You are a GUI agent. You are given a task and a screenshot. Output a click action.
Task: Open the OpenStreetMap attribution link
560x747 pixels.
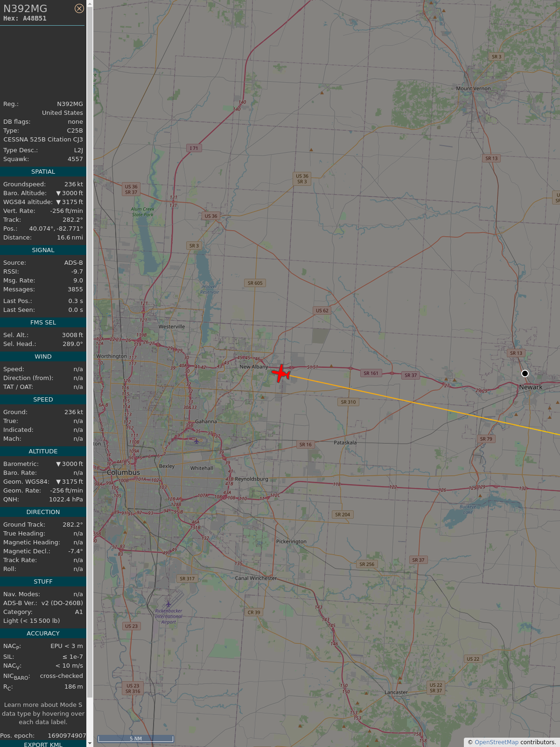(x=496, y=742)
